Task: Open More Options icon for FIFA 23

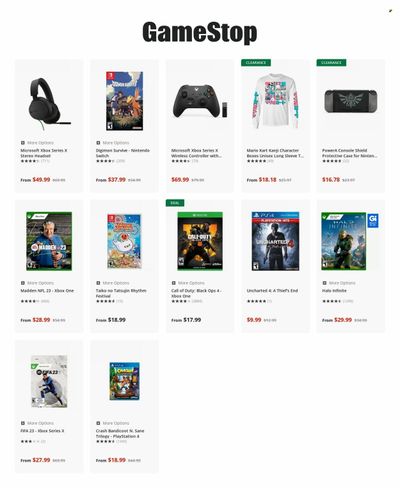Action: [23, 423]
